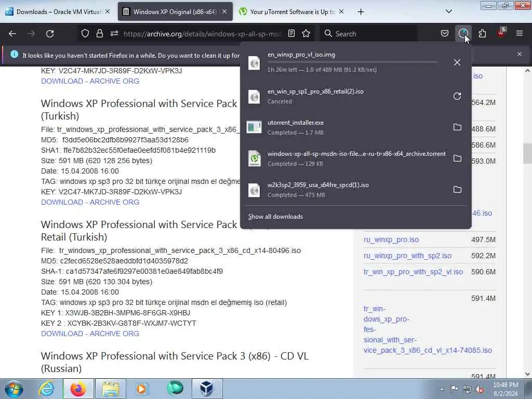Click first DOWNLOAD - ARCHIVE ORG link at top
The width and height of the screenshot is (532, 399).
[x=90, y=81]
